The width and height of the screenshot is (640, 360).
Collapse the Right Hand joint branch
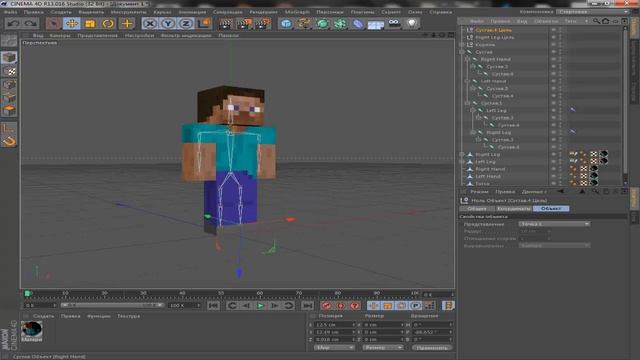[467, 59]
